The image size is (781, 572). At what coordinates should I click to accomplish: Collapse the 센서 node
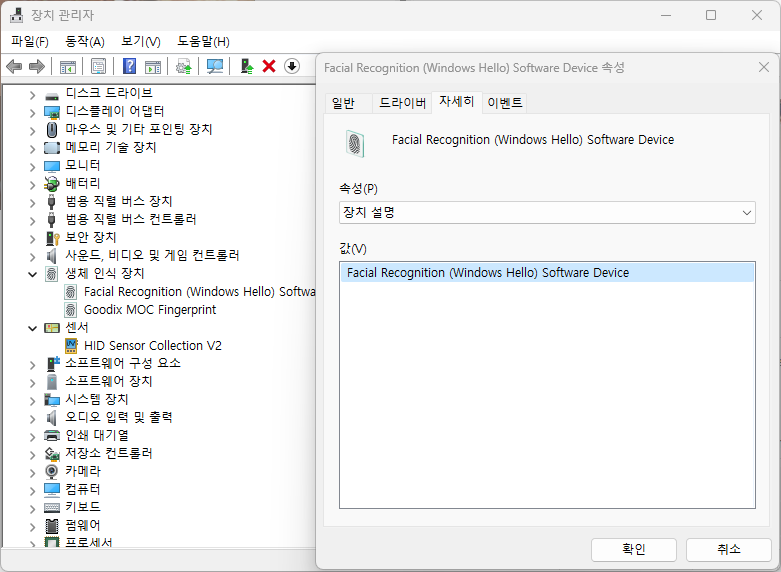tap(32, 328)
